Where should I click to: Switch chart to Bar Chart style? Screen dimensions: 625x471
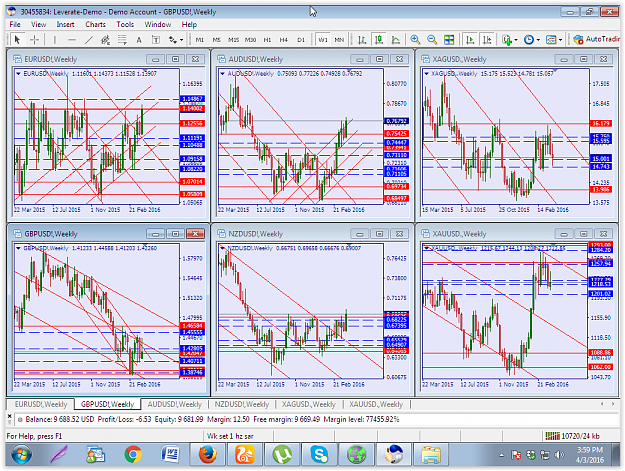[362, 39]
